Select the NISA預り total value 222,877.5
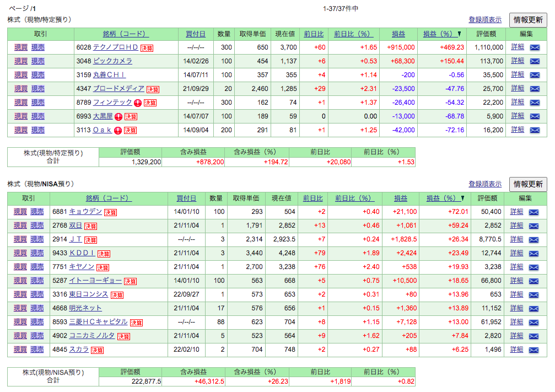Viewport: 555px width, 392px height. point(146,382)
